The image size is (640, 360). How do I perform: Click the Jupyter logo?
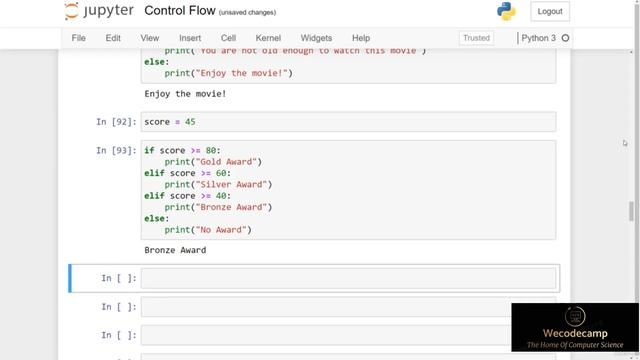pos(99,11)
